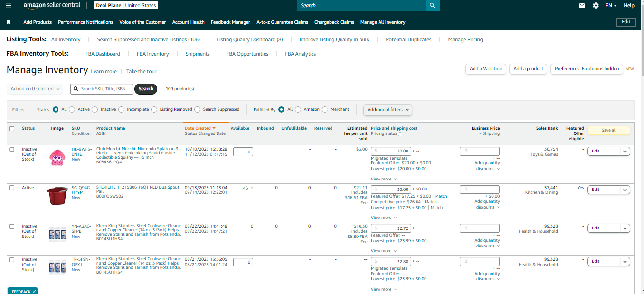
Task: Click the Learn more link
Action: pos(104,72)
